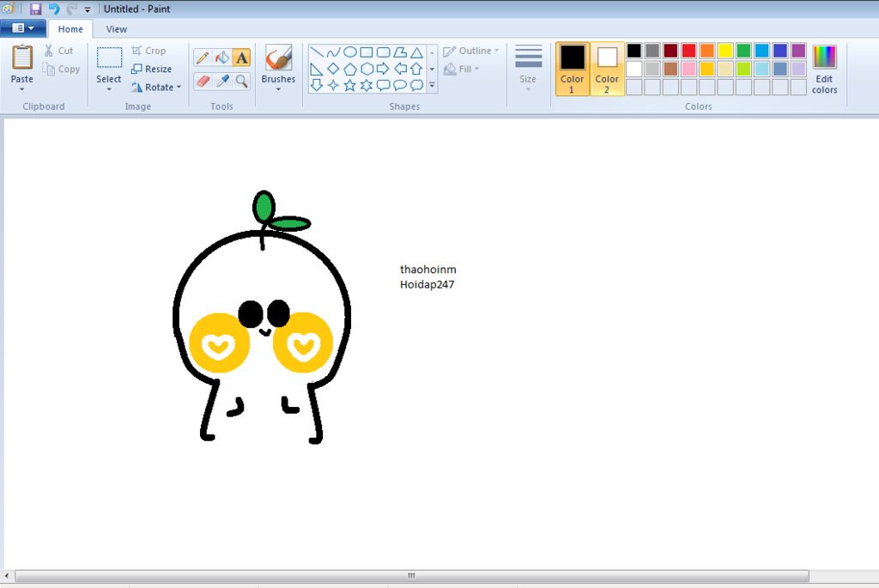This screenshot has width=879, height=588.
Task: Pick the pink color swatch
Action: coord(688,69)
